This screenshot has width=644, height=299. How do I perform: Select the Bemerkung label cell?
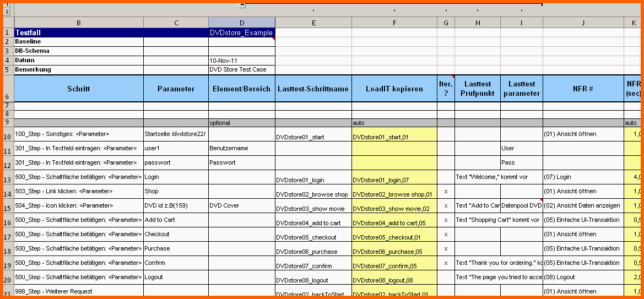coord(79,70)
